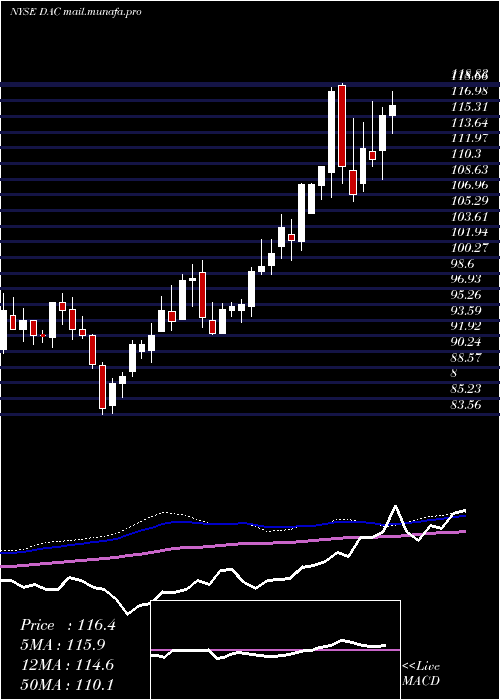Click the 5MA : 115.9 readout
Screen dimensions: 500x700
64,645
